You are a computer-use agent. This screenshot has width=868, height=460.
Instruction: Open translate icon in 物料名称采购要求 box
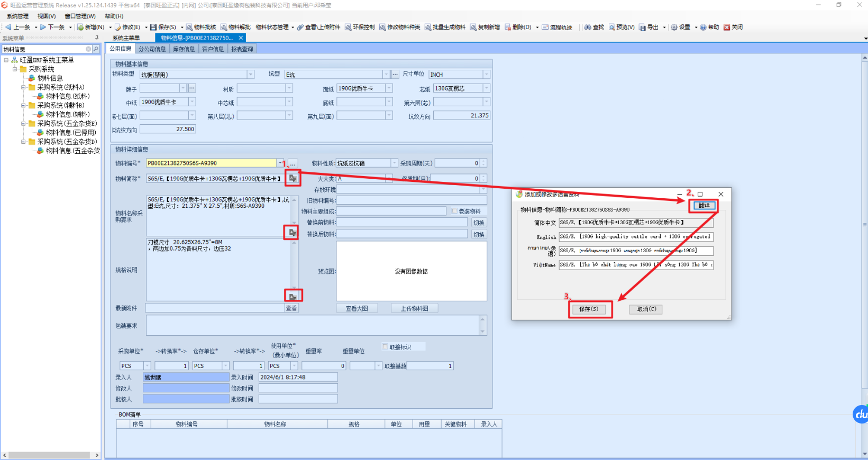293,232
